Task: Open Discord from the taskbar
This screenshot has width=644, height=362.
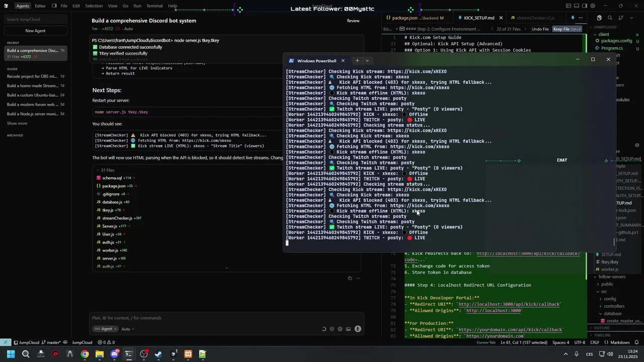Action: [x=114, y=354]
